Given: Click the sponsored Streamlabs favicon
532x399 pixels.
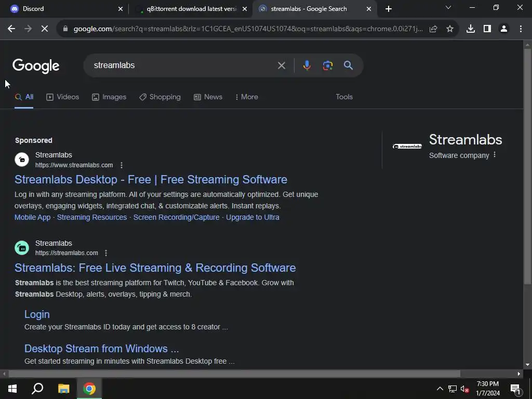Looking at the screenshot, I should [22, 159].
